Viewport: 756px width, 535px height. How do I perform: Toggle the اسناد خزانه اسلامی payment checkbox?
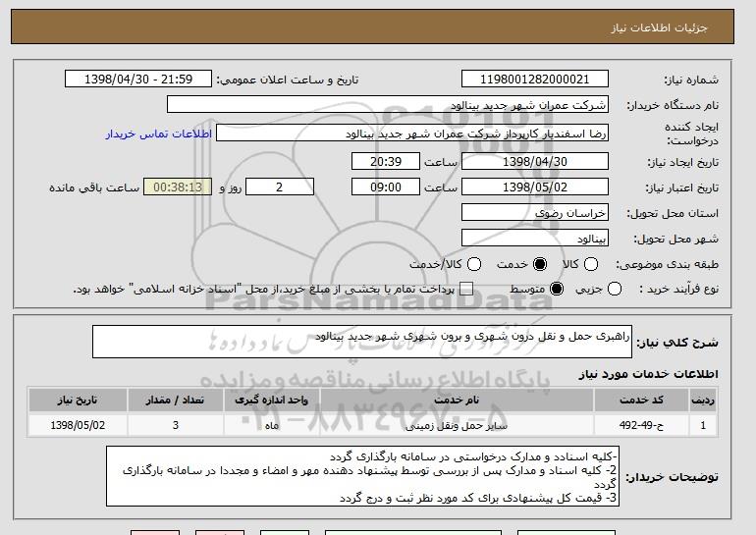point(466,290)
